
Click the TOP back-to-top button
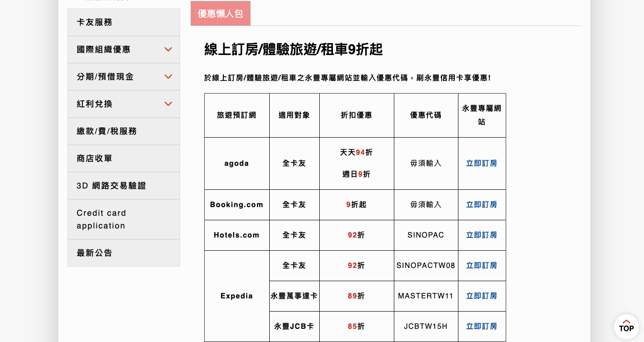626,327
